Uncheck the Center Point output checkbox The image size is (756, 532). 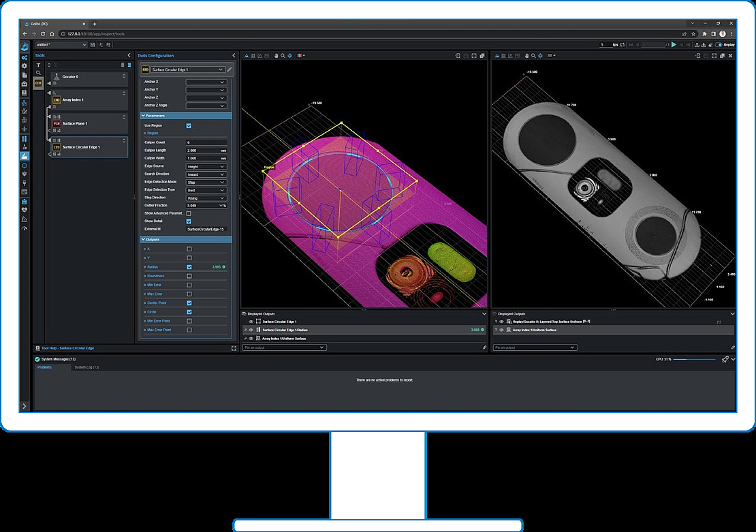coord(189,303)
